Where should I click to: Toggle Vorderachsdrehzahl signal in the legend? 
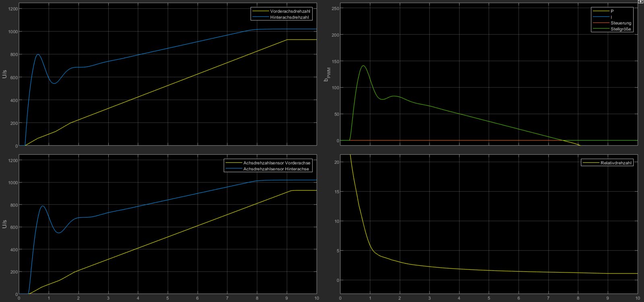(x=290, y=11)
